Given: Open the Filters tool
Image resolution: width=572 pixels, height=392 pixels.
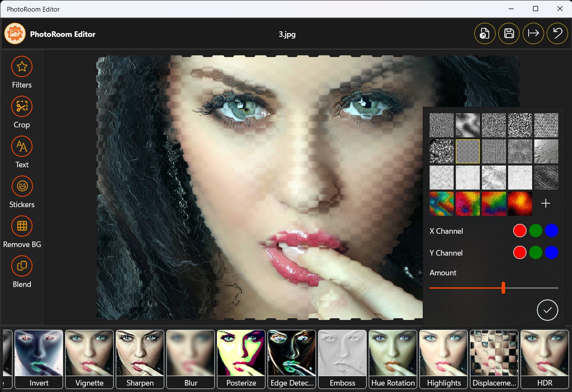Looking at the screenshot, I should click(x=22, y=72).
